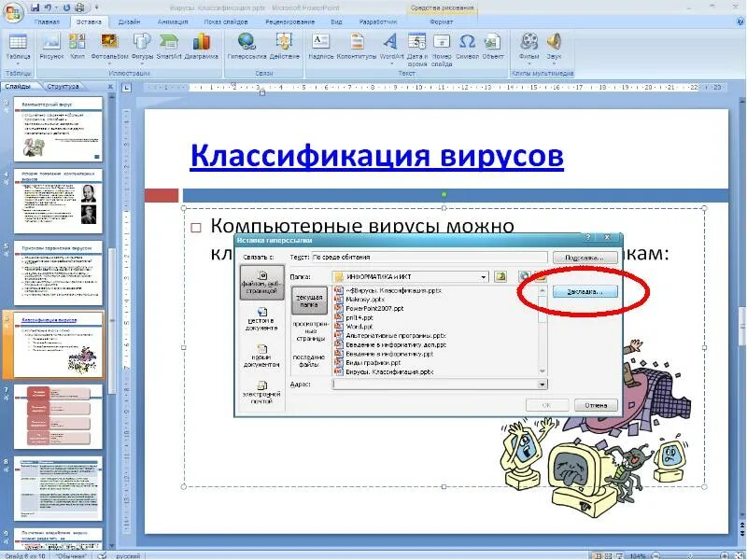Click the quick print icon in the Quick Access Toolbar

79,7
